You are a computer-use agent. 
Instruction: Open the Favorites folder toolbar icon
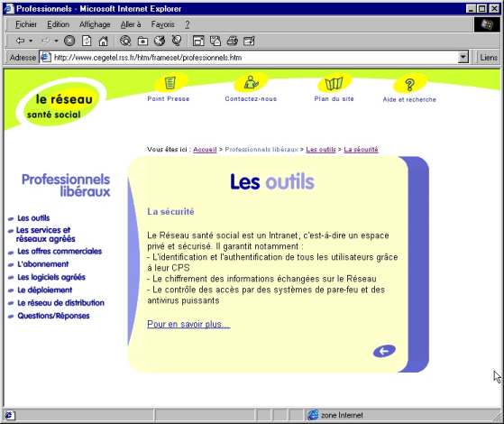pyautogui.click(x=142, y=41)
